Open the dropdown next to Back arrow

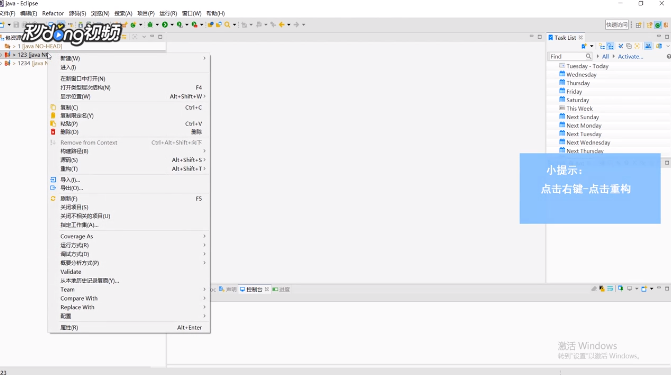289,25
